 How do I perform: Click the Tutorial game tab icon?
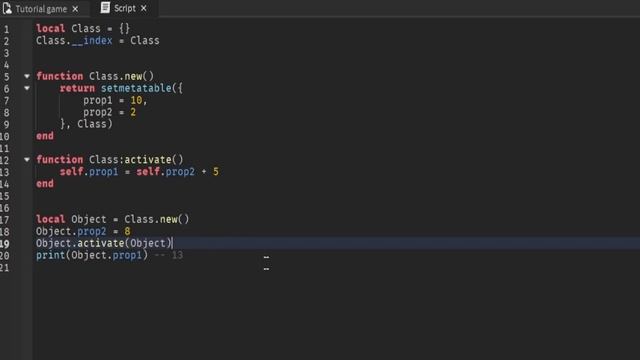[7, 8]
